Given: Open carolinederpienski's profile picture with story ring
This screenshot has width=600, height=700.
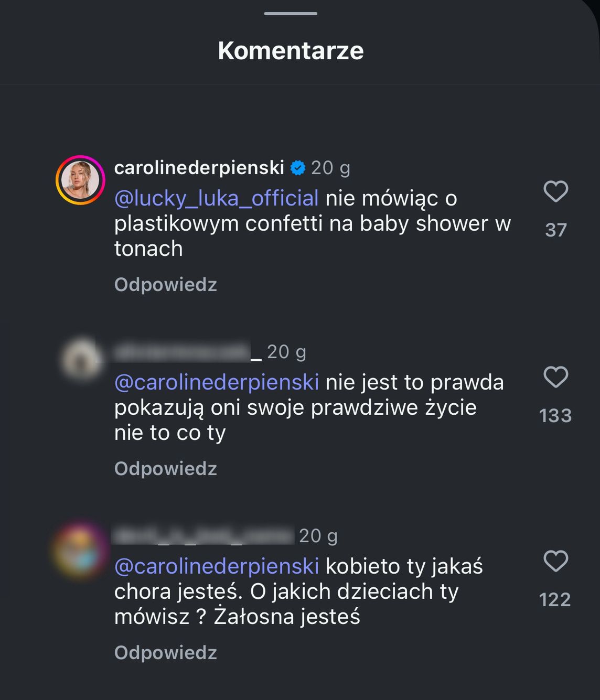Looking at the screenshot, I should click(x=80, y=180).
